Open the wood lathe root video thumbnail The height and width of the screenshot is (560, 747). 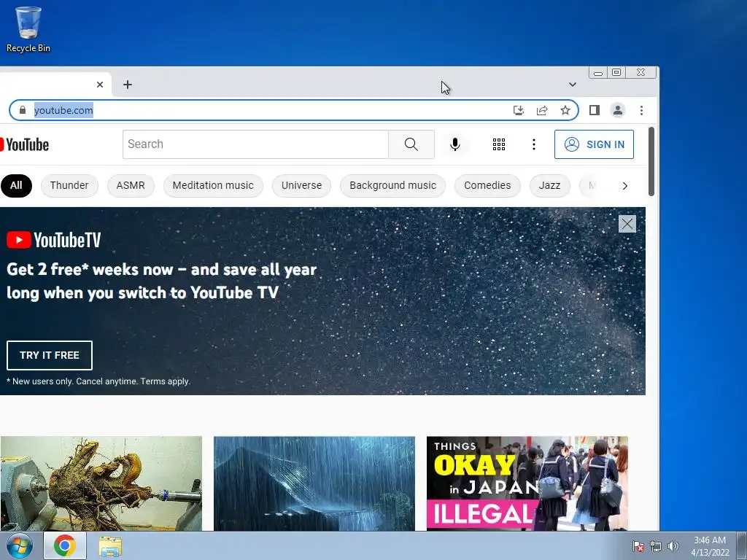point(101,483)
